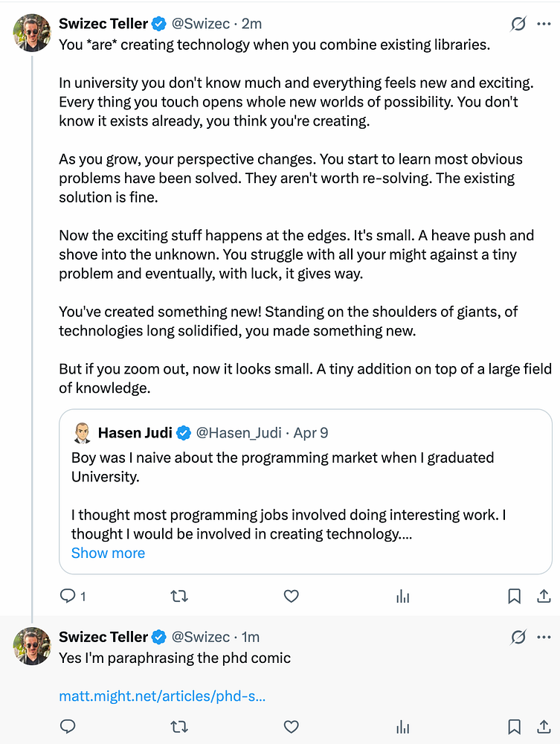560x744 pixels.
Task: Reply to the first Swizec tweet
Action: click(68, 596)
